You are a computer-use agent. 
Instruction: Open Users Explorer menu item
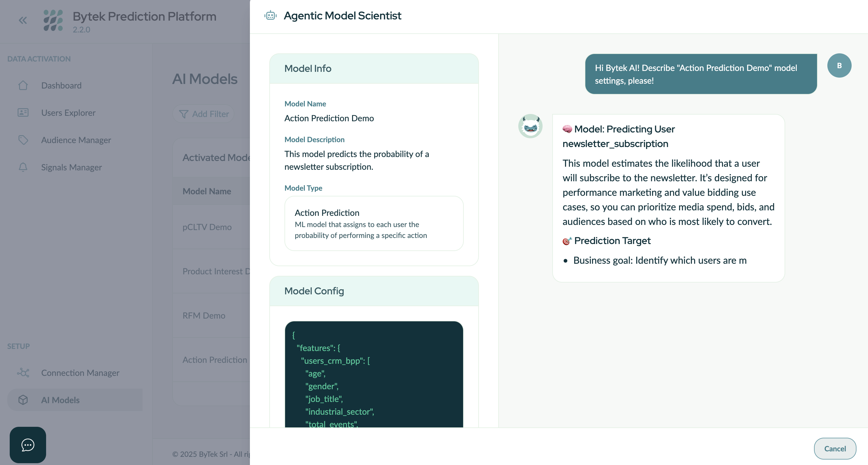click(68, 113)
